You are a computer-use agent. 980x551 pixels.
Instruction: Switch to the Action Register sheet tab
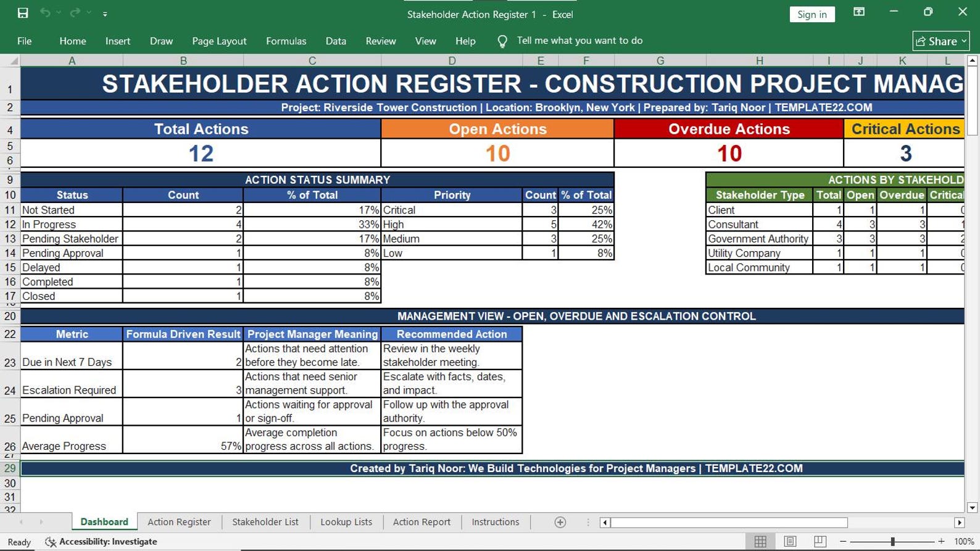(179, 522)
